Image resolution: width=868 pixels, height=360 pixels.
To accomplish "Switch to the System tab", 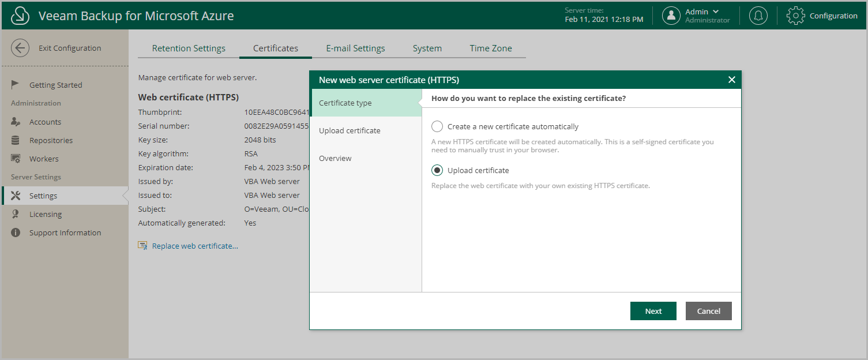I will pyautogui.click(x=427, y=48).
